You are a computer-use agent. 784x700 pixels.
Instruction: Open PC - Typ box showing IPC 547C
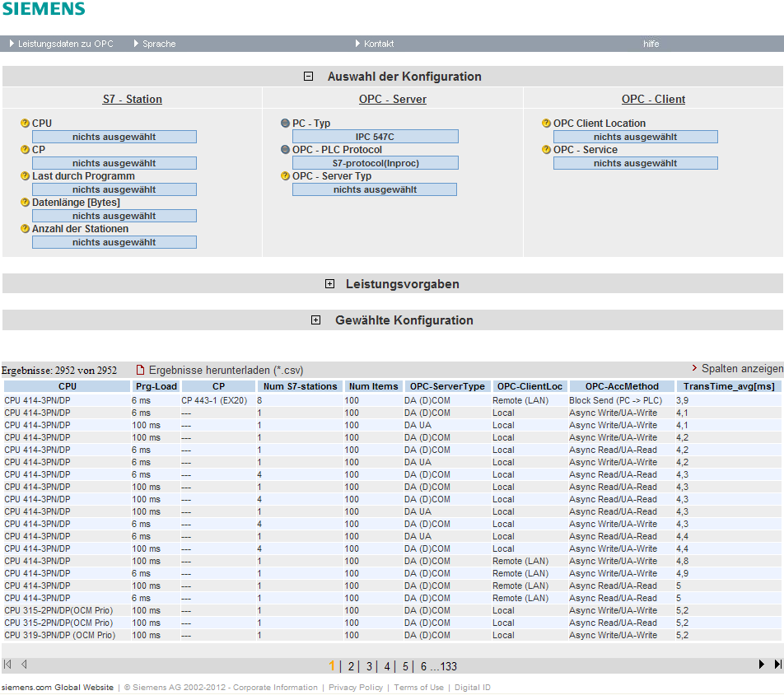375,137
